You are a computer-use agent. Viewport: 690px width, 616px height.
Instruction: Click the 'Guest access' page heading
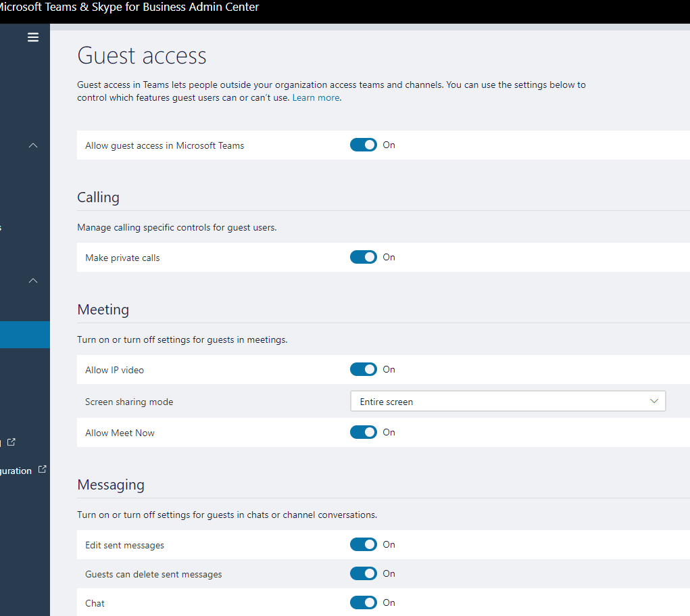(142, 56)
